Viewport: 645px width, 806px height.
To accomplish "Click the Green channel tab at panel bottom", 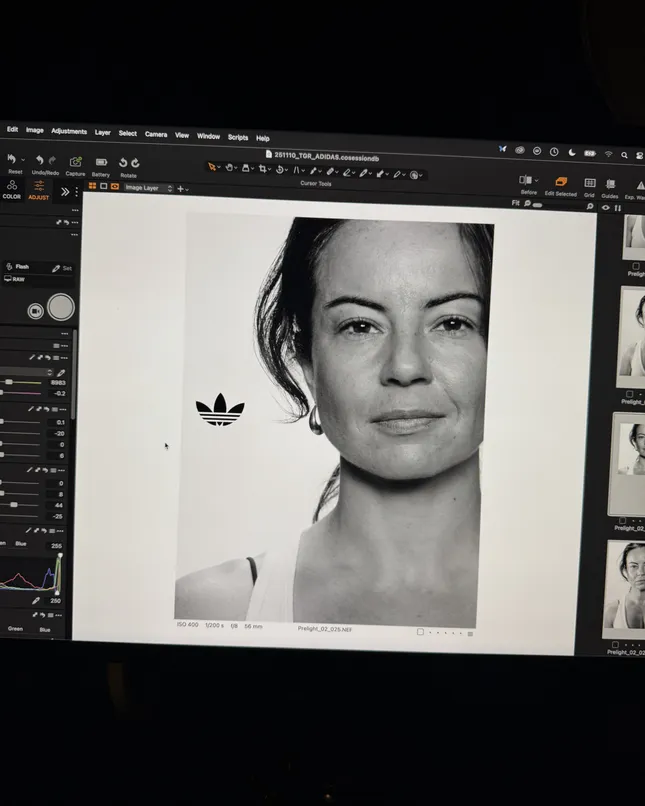I will (x=15, y=629).
